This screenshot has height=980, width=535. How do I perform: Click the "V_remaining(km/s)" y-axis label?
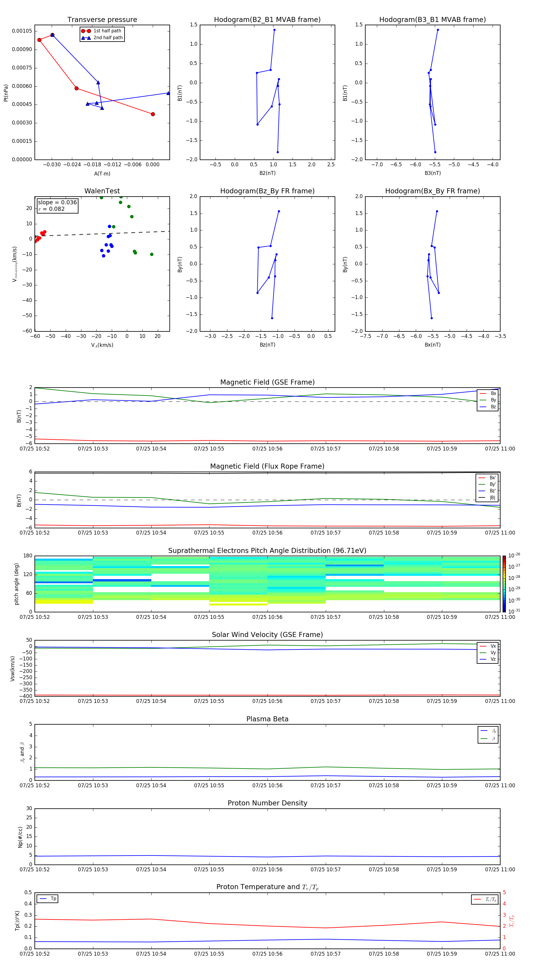point(15,264)
